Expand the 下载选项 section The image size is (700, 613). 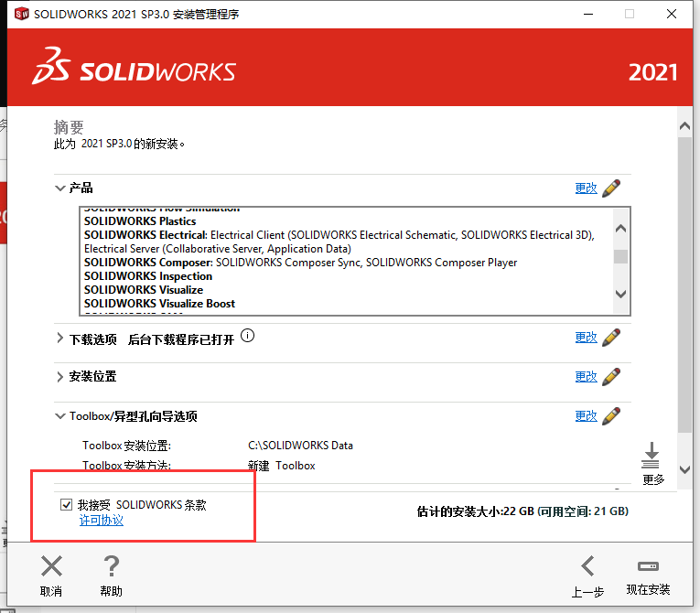[59, 338]
